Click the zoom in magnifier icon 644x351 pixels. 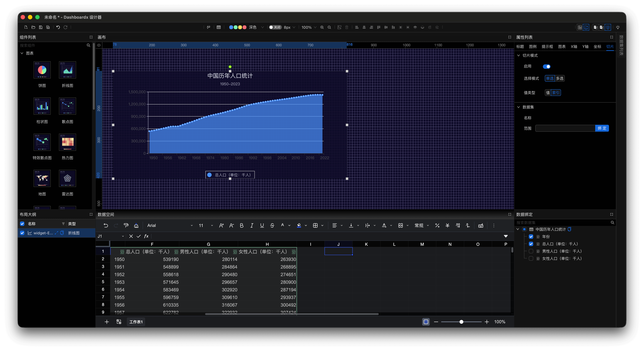point(322,27)
